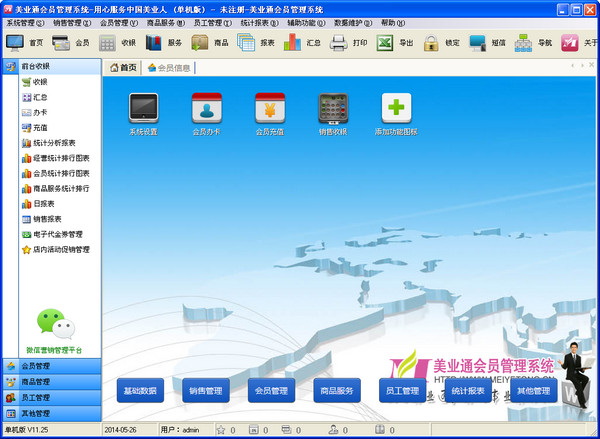Switch to the 会员信息 tab

coord(169,68)
